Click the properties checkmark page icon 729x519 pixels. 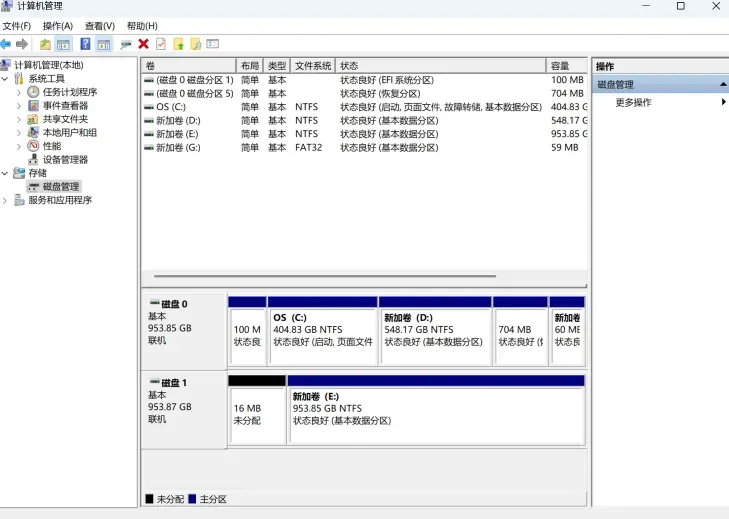coord(161,44)
